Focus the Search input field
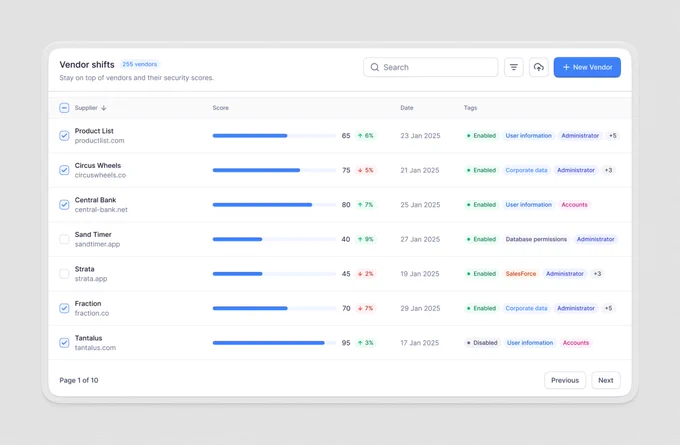680x445 pixels. tap(431, 67)
